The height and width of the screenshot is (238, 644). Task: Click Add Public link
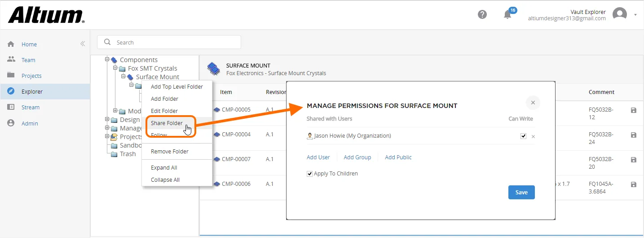[398, 157]
